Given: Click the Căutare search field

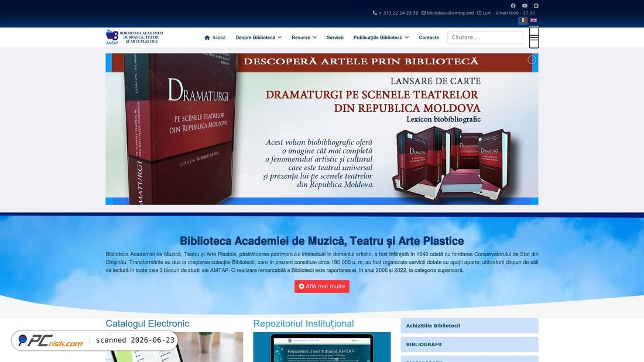Looking at the screenshot, I should (485, 37).
